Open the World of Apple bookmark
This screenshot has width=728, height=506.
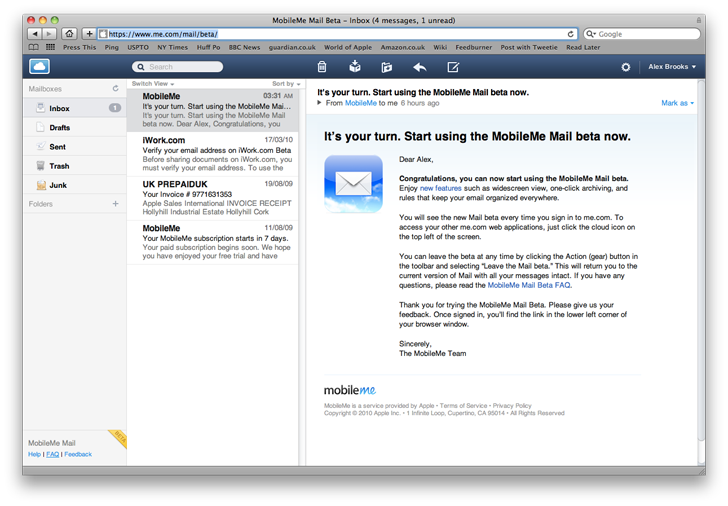tap(348, 47)
